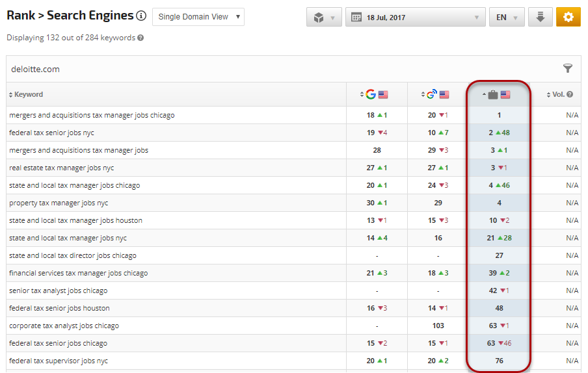Open the 18 Jul, 2017 date picker
This screenshot has width=588, height=373.
pos(415,18)
